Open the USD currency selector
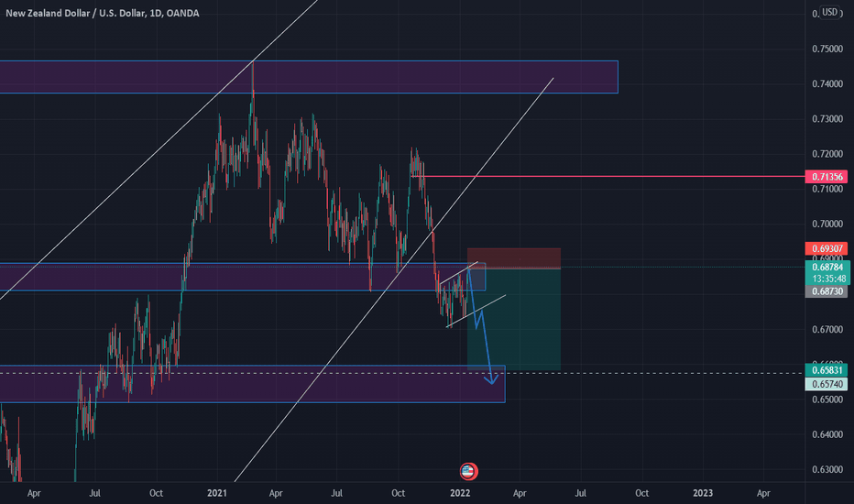 coord(829,12)
